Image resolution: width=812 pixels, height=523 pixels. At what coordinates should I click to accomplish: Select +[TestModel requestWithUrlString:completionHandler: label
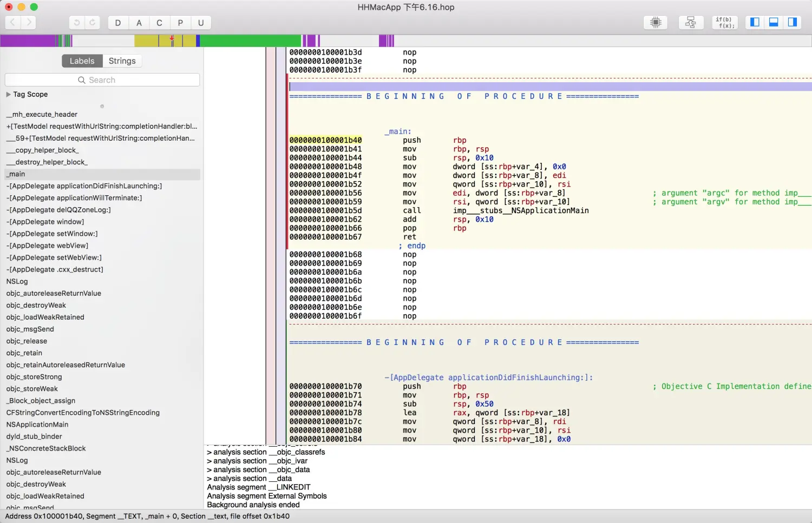point(102,127)
